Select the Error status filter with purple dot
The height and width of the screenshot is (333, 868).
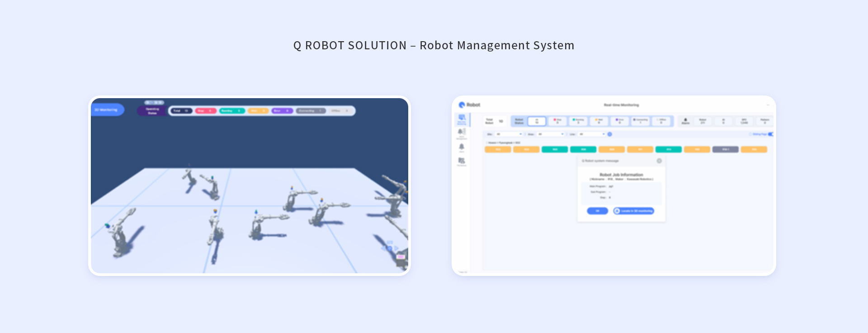pos(620,121)
